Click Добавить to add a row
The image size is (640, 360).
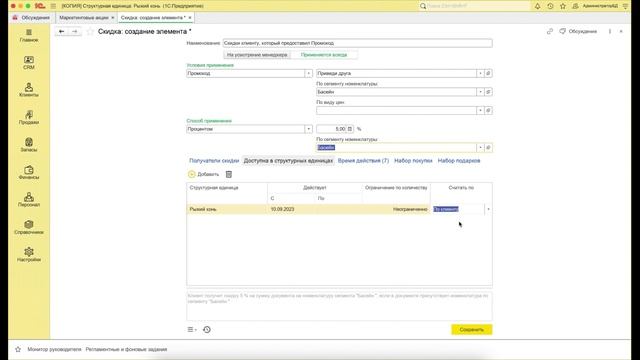tap(204, 174)
